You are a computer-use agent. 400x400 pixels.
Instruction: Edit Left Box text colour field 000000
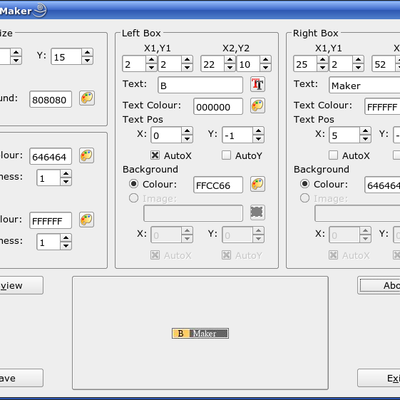pos(218,107)
